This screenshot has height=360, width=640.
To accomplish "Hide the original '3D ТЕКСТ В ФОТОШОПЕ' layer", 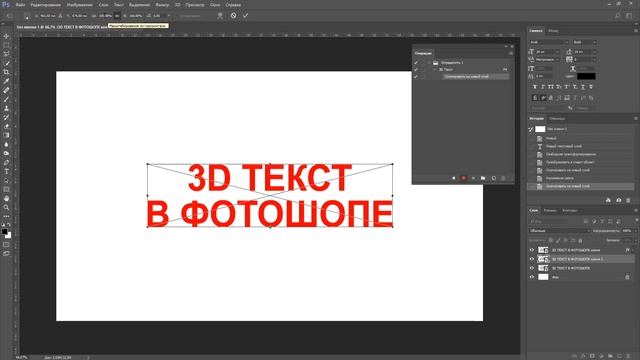I will pyautogui.click(x=531, y=268).
